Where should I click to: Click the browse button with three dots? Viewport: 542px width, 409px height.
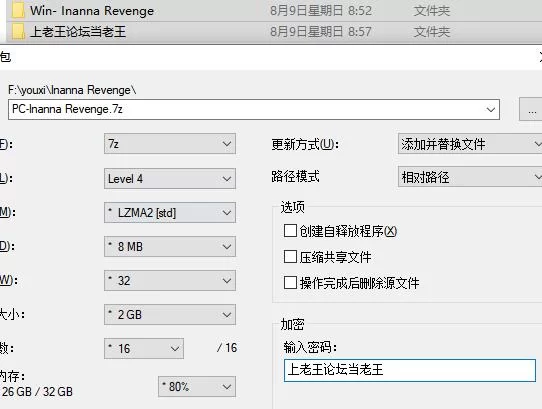[x=532, y=110]
